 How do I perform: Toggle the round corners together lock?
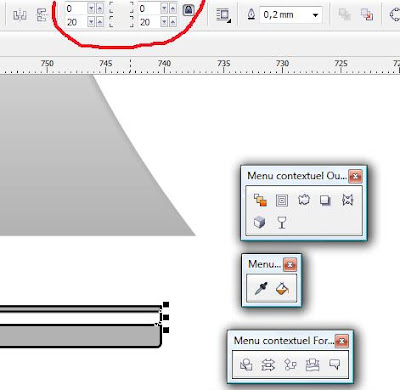click(189, 10)
